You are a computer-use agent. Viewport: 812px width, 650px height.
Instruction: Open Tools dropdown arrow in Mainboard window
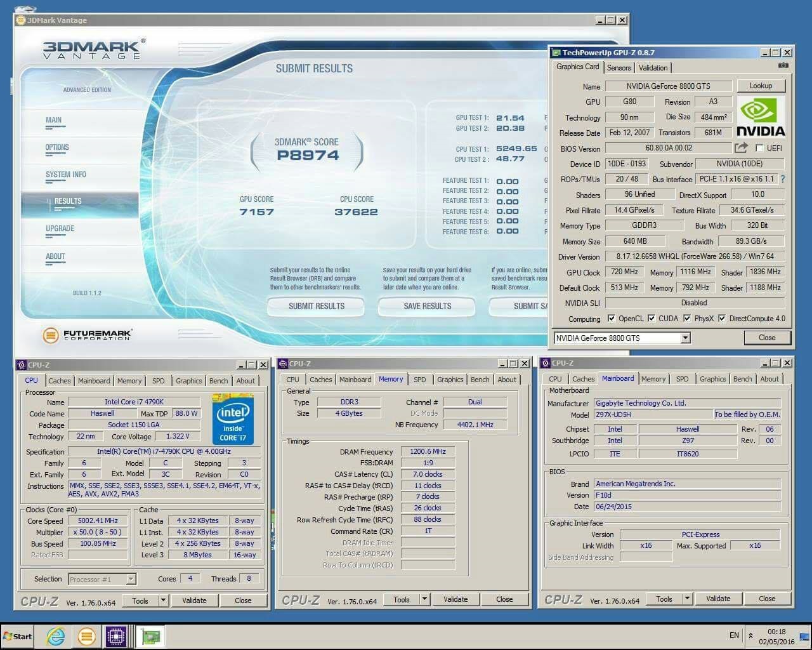coord(687,599)
